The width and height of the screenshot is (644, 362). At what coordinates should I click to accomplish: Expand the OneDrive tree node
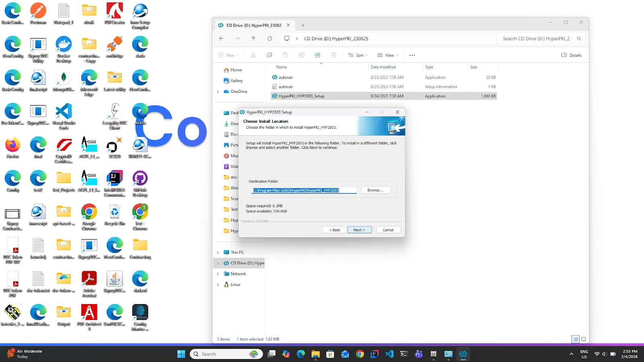(x=218, y=92)
